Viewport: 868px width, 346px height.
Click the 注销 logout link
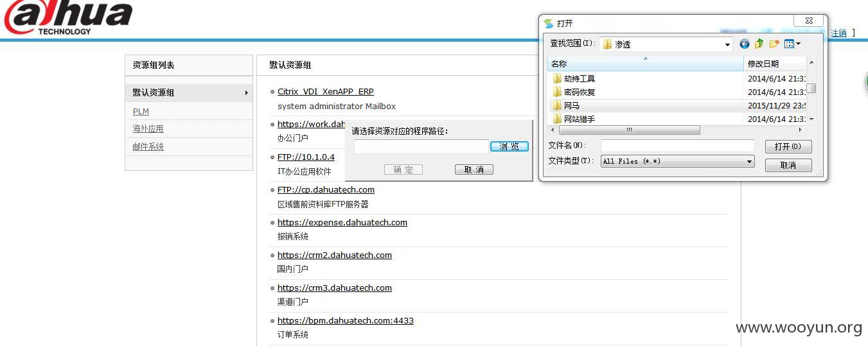(x=838, y=33)
